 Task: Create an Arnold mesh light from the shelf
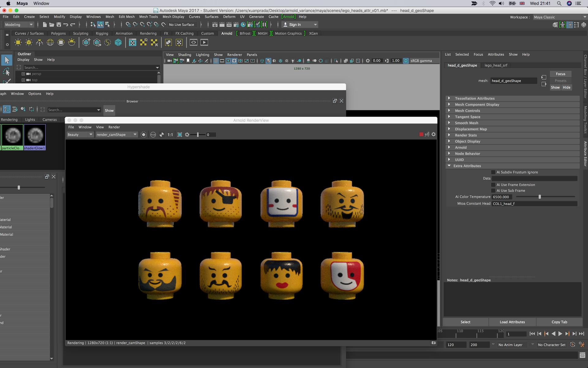click(29, 43)
